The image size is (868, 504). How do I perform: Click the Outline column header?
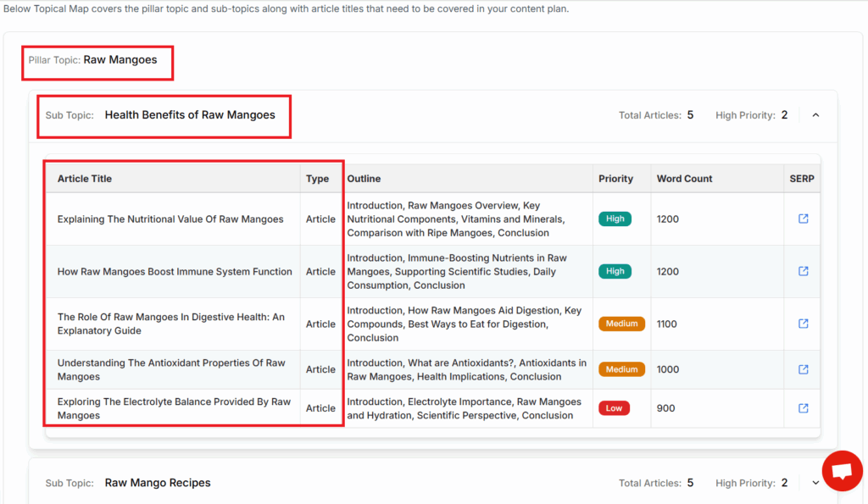click(x=364, y=179)
